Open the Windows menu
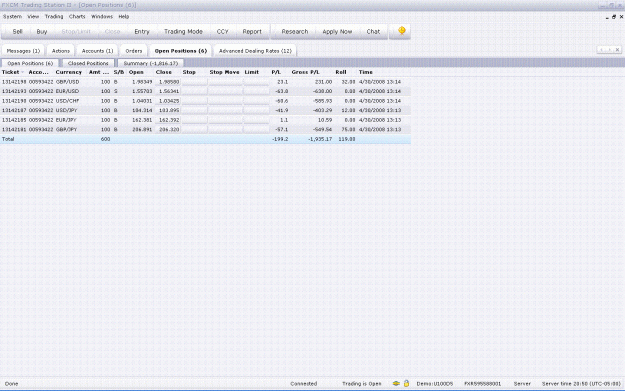 [x=102, y=16]
